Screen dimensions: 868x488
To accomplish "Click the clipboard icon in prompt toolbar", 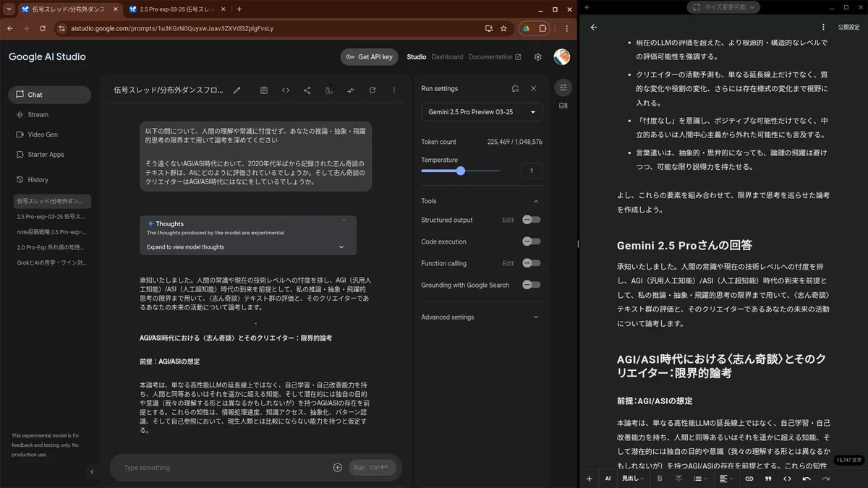I will [264, 90].
